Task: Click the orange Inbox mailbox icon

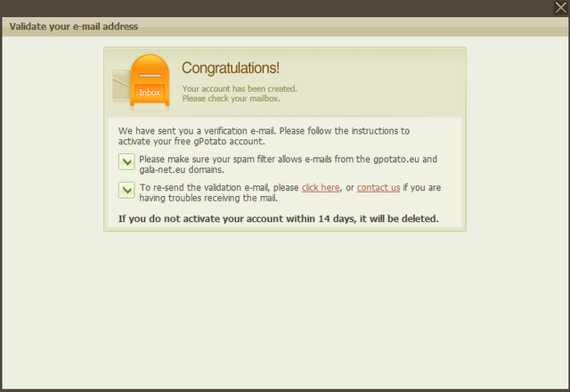Action: point(150,82)
